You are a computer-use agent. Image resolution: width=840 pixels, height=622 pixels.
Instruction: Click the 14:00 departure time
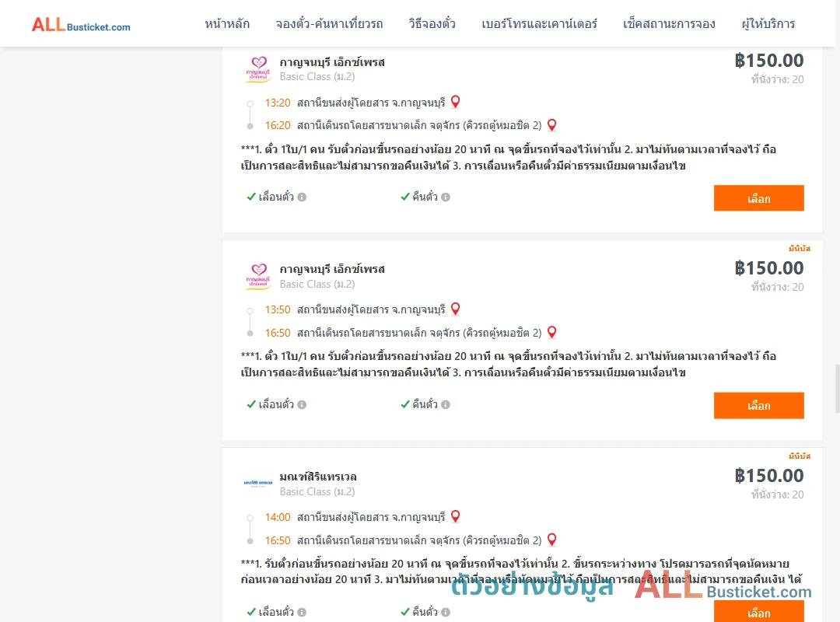pos(278,517)
